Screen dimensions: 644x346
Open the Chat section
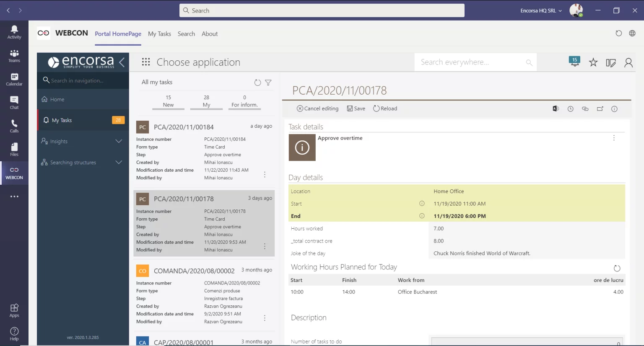(x=14, y=103)
